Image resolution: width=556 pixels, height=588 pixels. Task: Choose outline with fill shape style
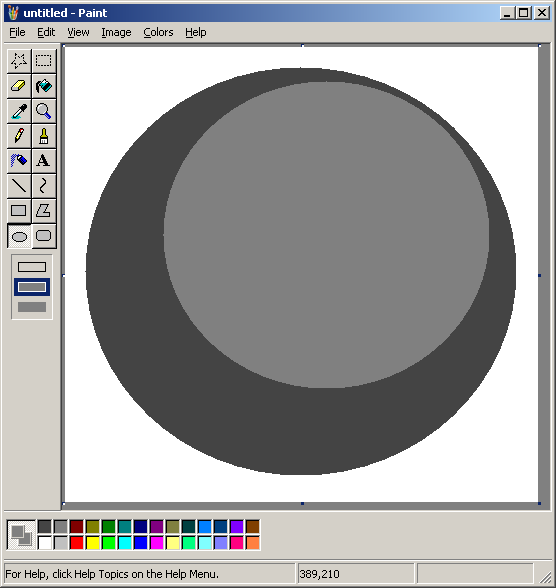pyautogui.click(x=32, y=287)
